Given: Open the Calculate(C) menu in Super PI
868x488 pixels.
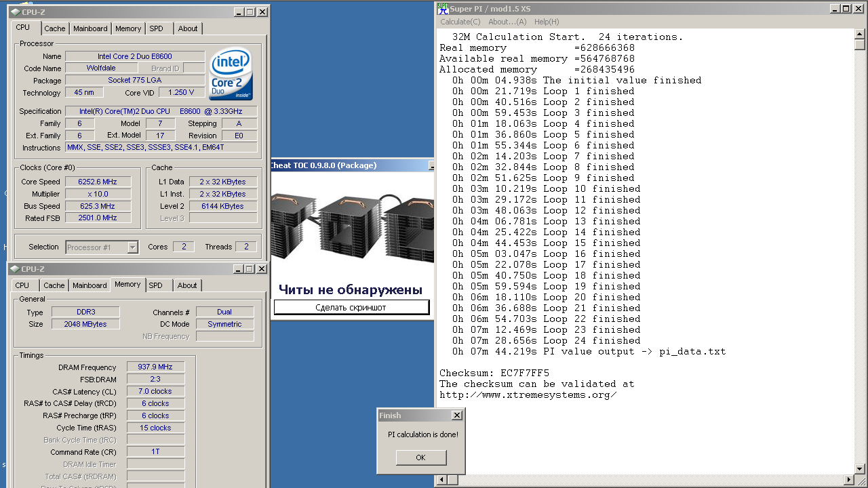Looking at the screenshot, I should pyautogui.click(x=460, y=22).
